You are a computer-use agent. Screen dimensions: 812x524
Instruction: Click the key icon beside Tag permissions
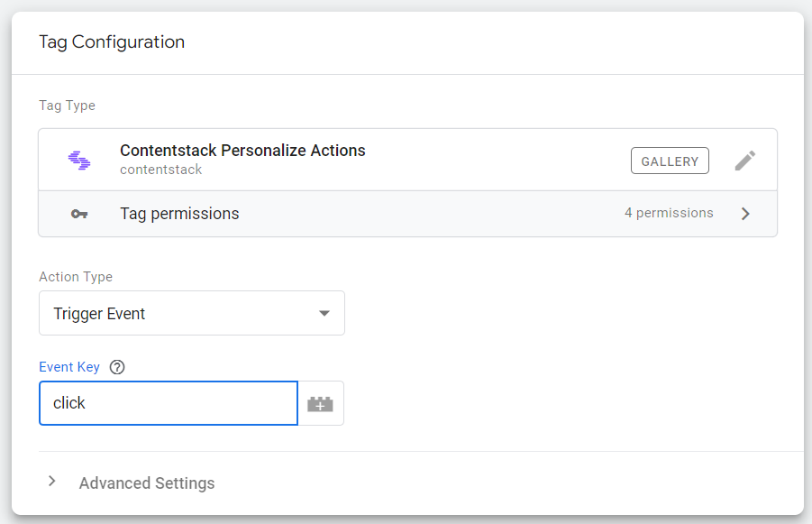[x=79, y=214]
